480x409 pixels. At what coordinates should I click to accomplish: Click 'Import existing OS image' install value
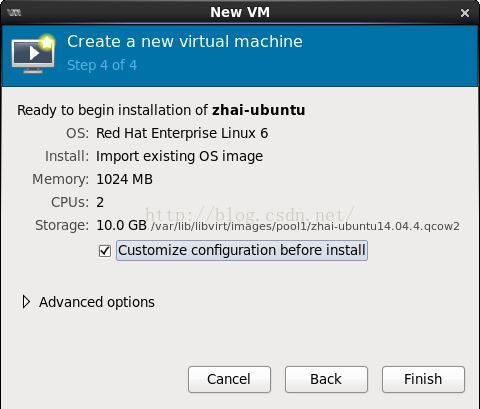(x=179, y=156)
